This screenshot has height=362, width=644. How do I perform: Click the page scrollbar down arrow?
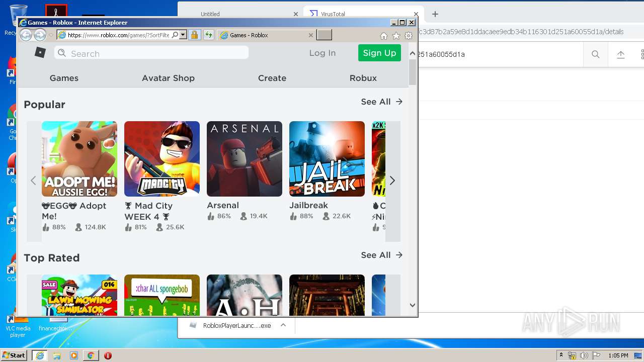point(413,305)
